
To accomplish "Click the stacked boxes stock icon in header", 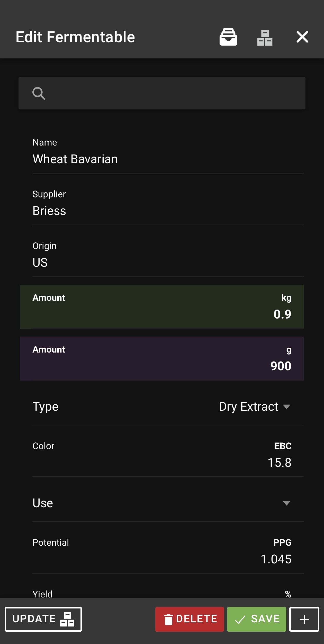I will coord(265,38).
